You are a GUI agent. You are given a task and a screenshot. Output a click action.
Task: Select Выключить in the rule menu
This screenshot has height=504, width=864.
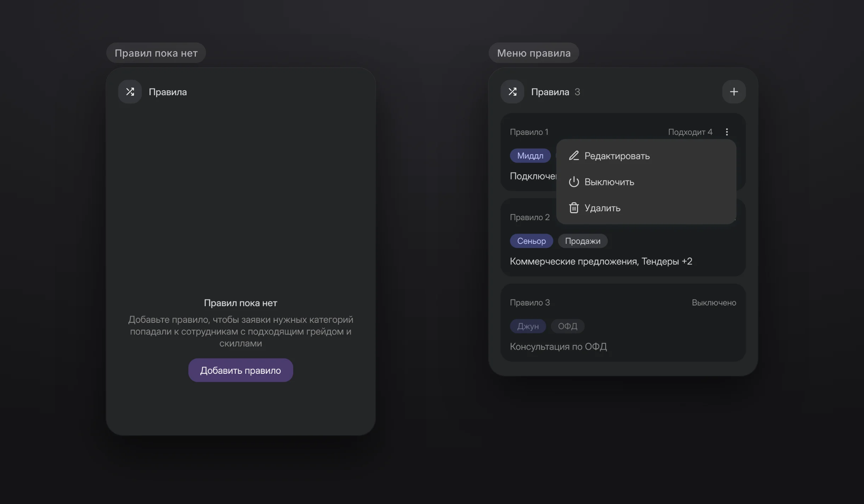(646, 182)
